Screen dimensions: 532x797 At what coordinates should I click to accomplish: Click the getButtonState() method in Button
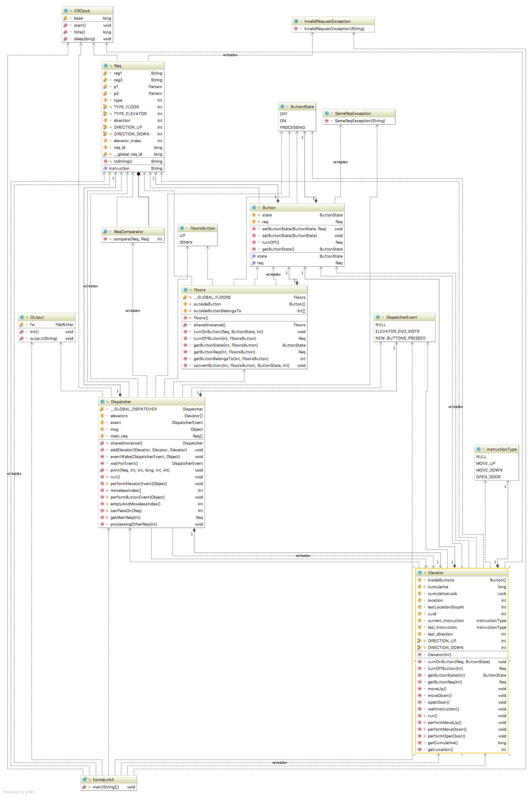click(x=297, y=249)
